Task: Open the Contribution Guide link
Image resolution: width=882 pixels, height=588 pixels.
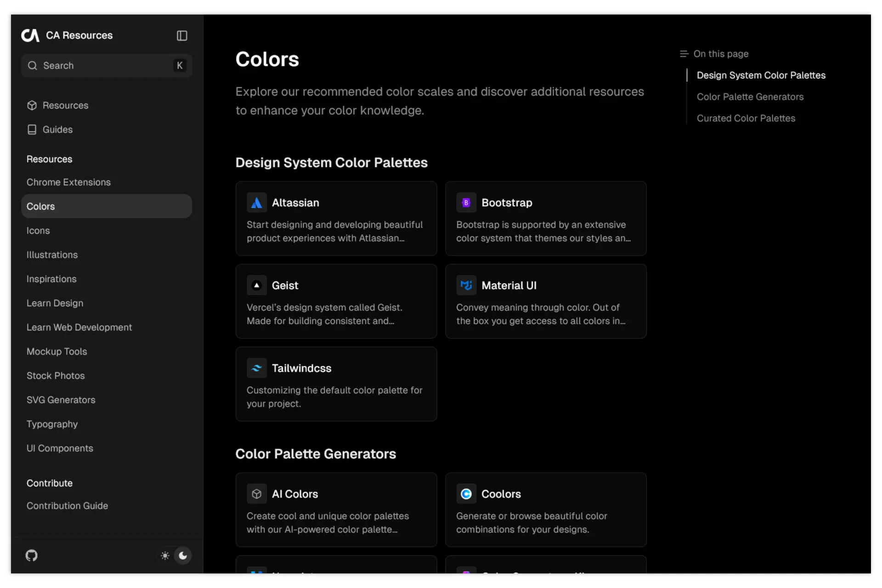Action: click(x=67, y=506)
